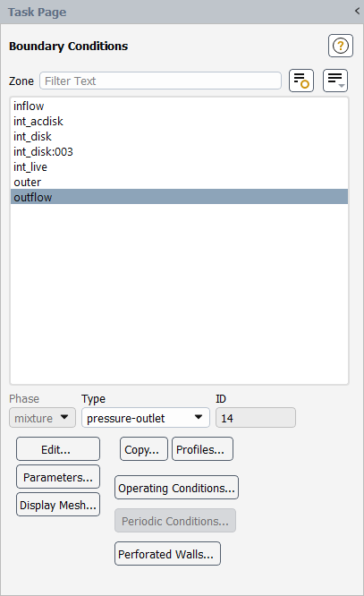
Task: Click the Parameters... button
Action: pos(58,477)
